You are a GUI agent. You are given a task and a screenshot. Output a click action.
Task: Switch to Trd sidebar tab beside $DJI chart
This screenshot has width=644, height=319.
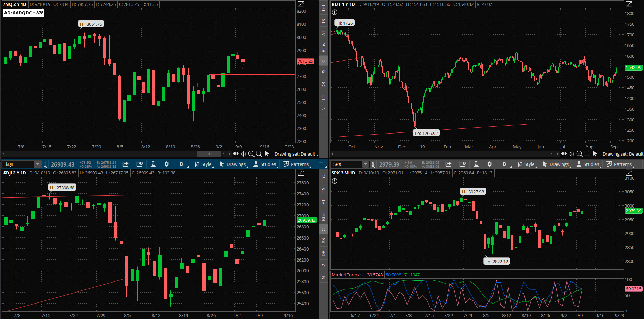(323, 177)
